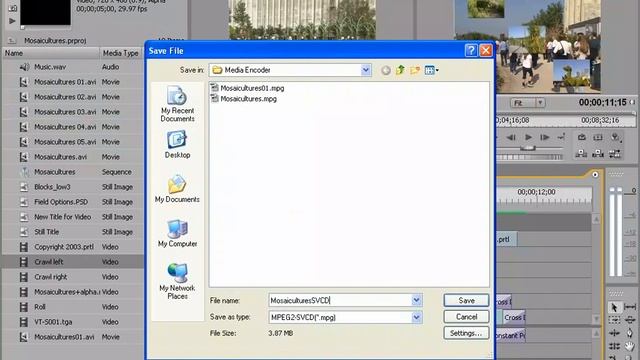
Task: Select Mosaicultures.mpg in file list
Action: click(243, 99)
